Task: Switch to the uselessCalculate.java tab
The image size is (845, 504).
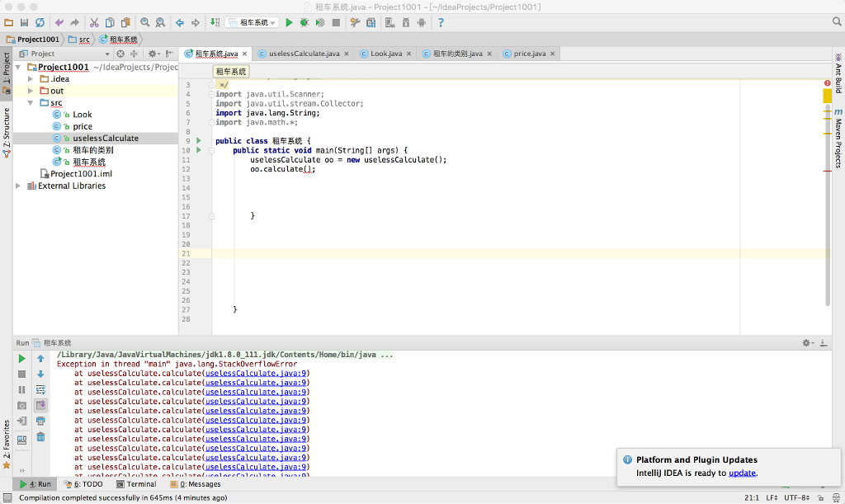Action: point(303,54)
